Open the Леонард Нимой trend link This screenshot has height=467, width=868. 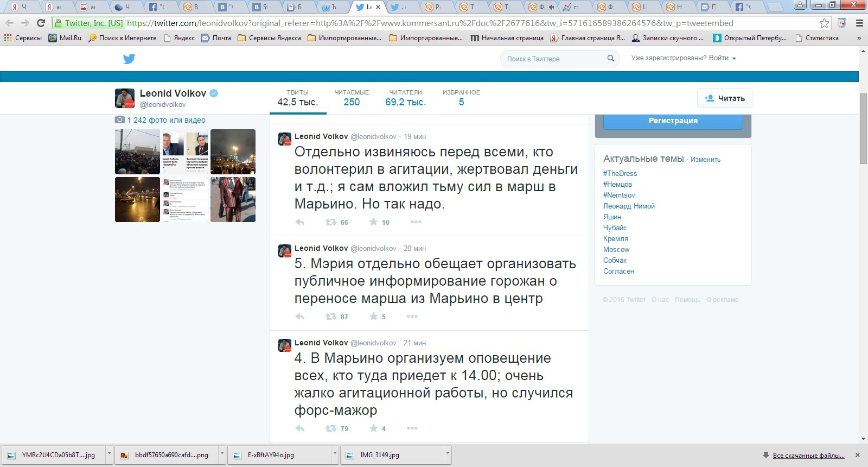pyautogui.click(x=629, y=206)
